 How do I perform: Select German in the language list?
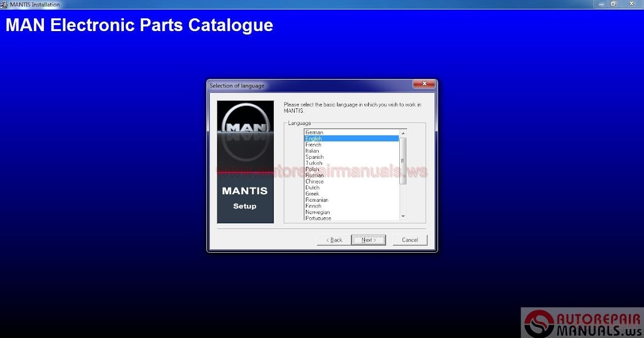[x=352, y=132]
